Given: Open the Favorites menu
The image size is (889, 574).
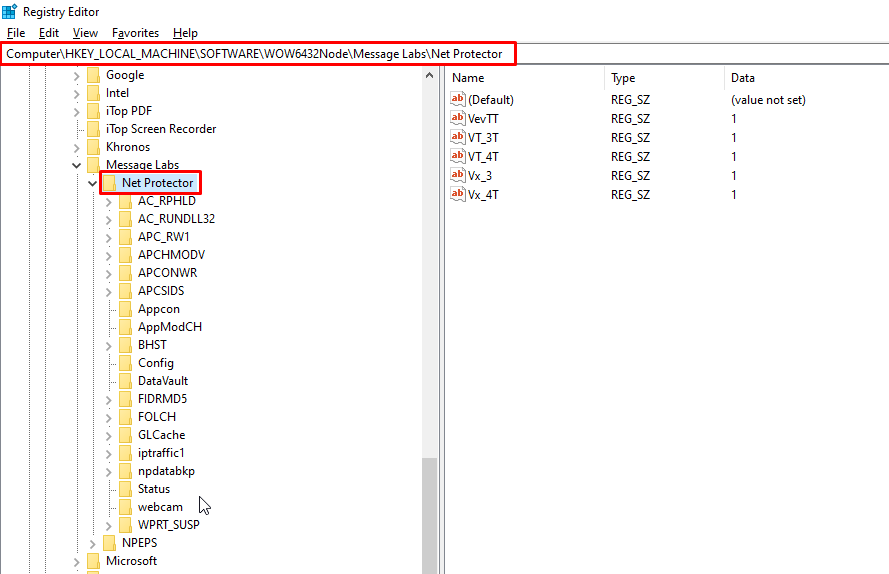Looking at the screenshot, I should (135, 33).
